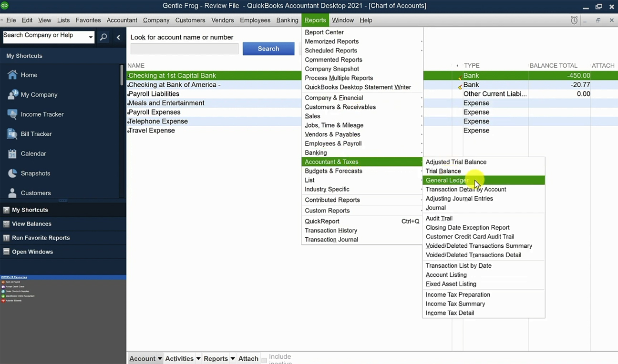Select Report Center from Reports menu
Image resolution: width=618 pixels, height=364 pixels.
(362, 32)
